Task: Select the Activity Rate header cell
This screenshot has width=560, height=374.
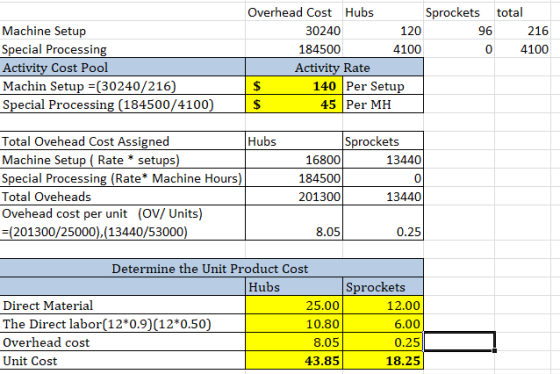Action: click(x=335, y=68)
